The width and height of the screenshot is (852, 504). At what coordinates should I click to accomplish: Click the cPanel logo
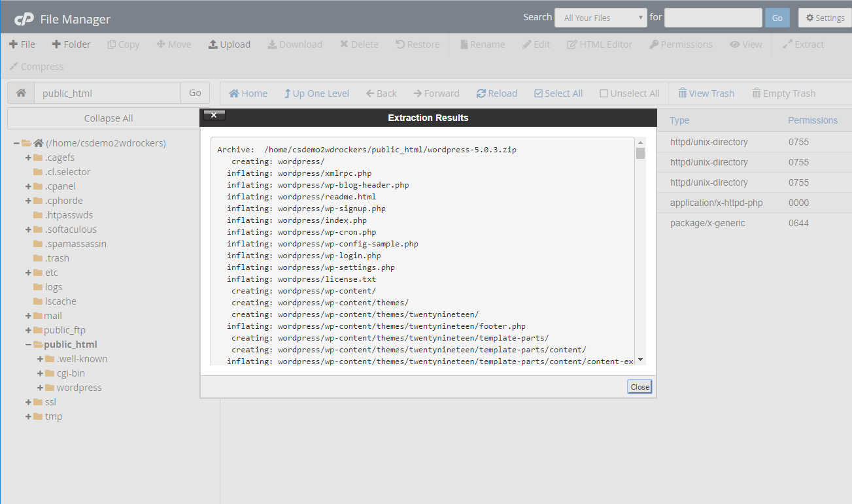coord(24,19)
